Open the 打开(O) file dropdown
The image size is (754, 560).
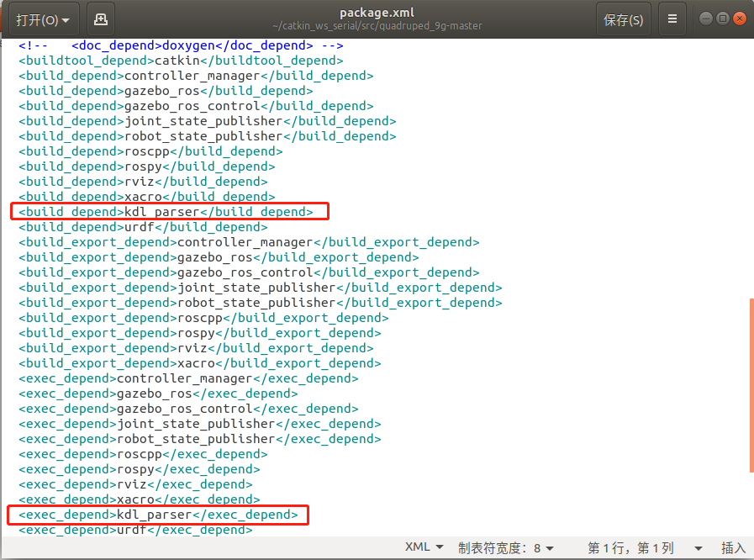[43, 18]
